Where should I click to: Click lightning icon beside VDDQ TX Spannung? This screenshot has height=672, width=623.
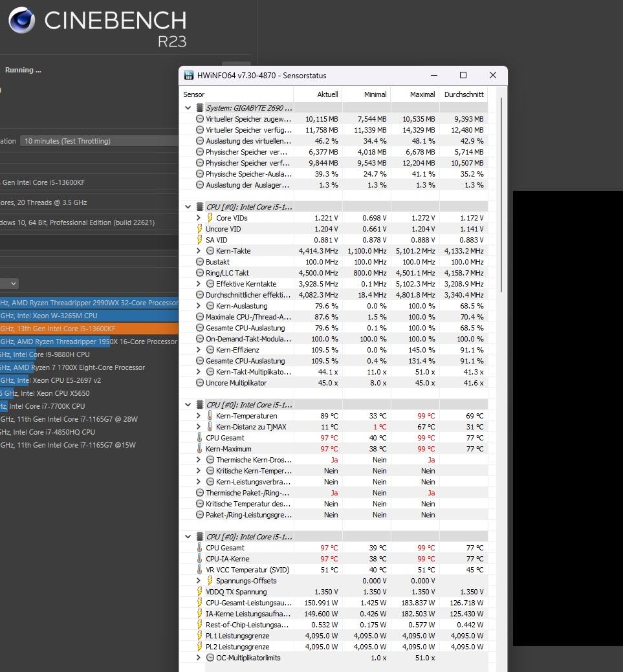coord(200,592)
